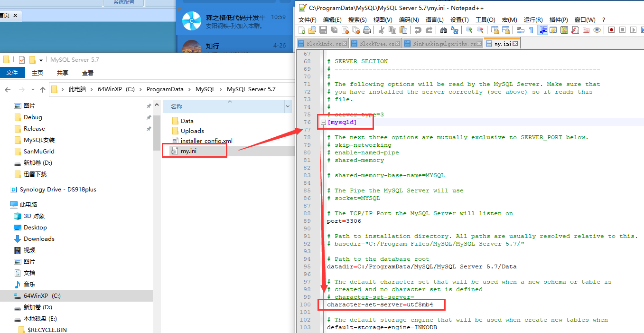Open the 编码(N) menu
The height and width of the screenshot is (333, 644).
click(x=409, y=19)
